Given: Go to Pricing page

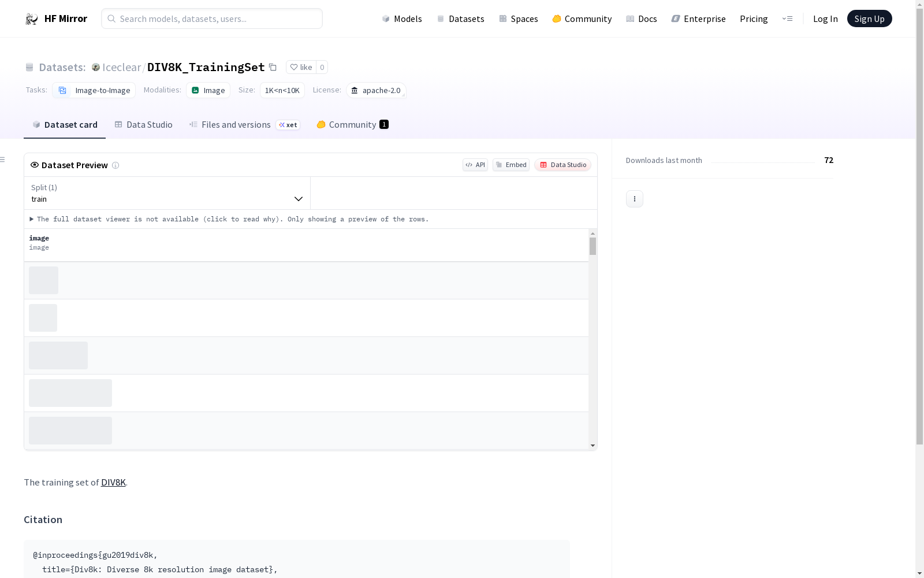Looking at the screenshot, I should point(754,18).
